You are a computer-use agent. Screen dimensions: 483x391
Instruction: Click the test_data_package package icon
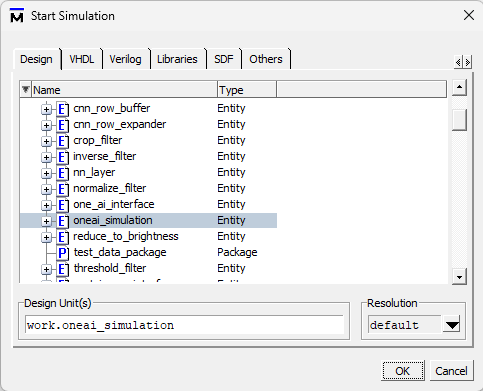[x=62, y=253]
